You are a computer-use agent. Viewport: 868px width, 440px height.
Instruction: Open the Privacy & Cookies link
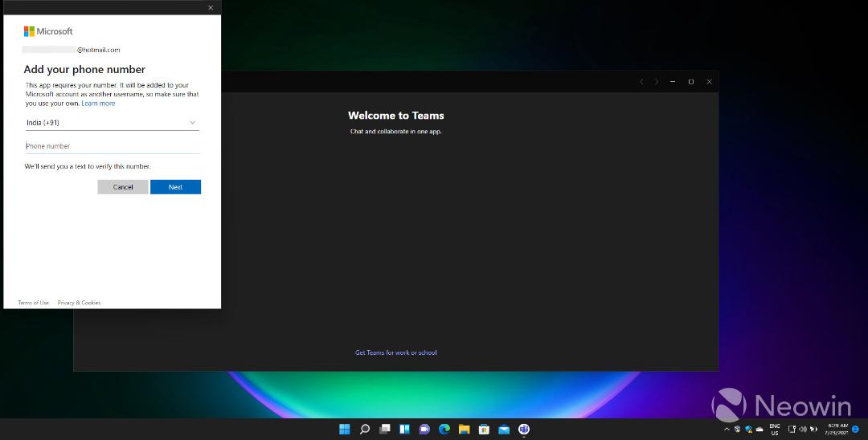click(x=79, y=303)
